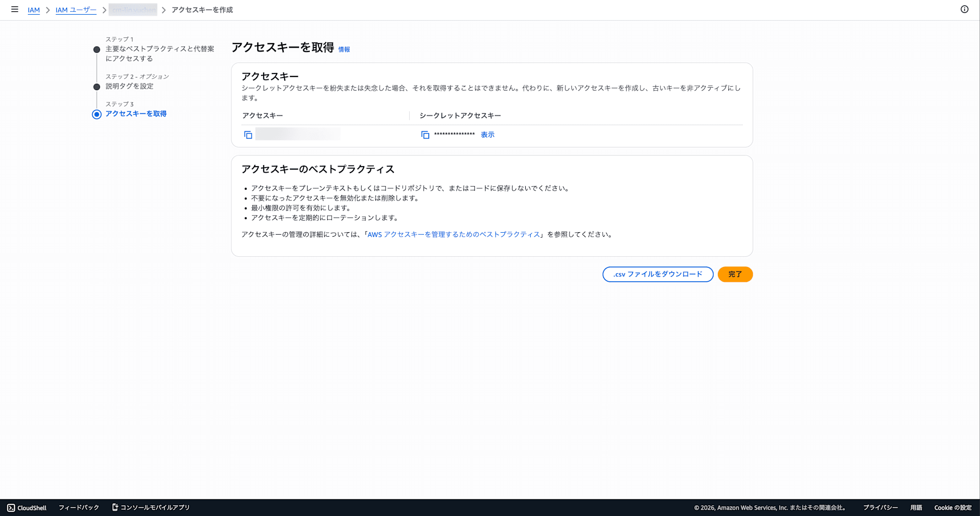Click the copyright 2026 Amazon text
Viewport: 980px width, 516px height.
click(770, 508)
